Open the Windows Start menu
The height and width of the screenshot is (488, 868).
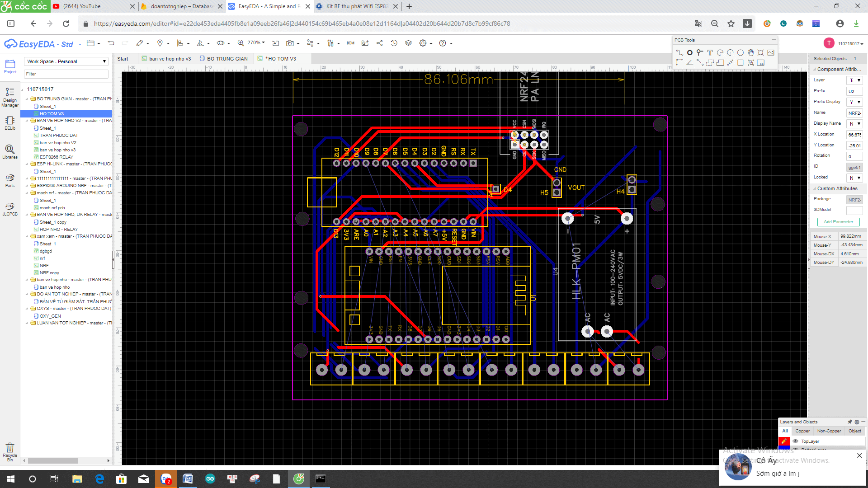point(11,479)
